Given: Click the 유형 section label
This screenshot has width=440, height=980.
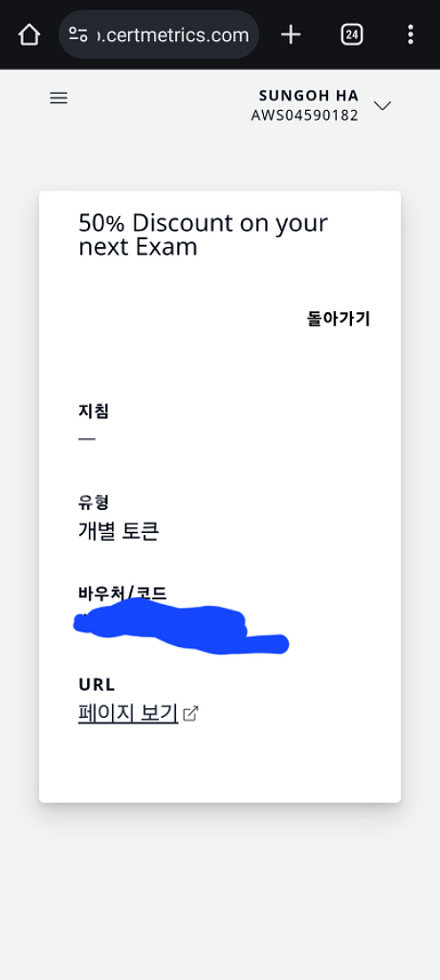Looking at the screenshot, I should tap(94, 501).
